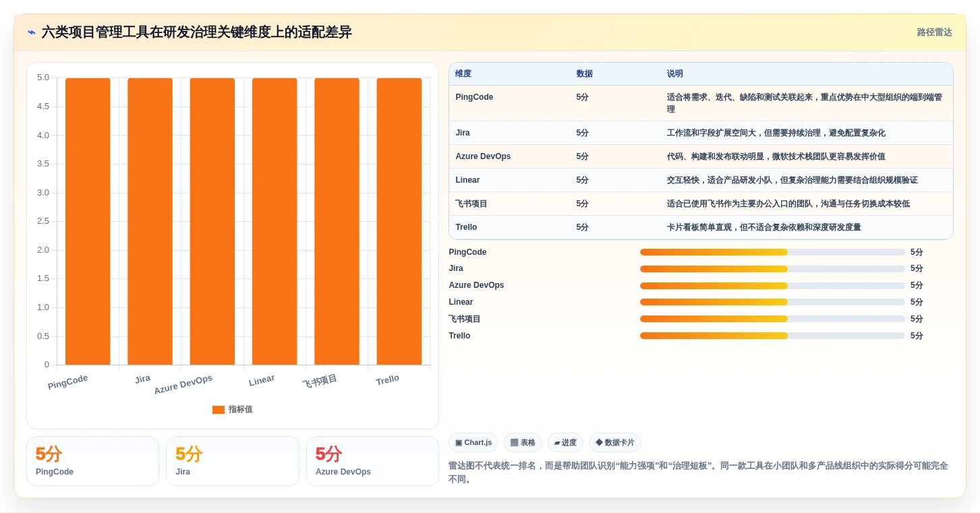Click the 数据 column header

tap(584, 73)
